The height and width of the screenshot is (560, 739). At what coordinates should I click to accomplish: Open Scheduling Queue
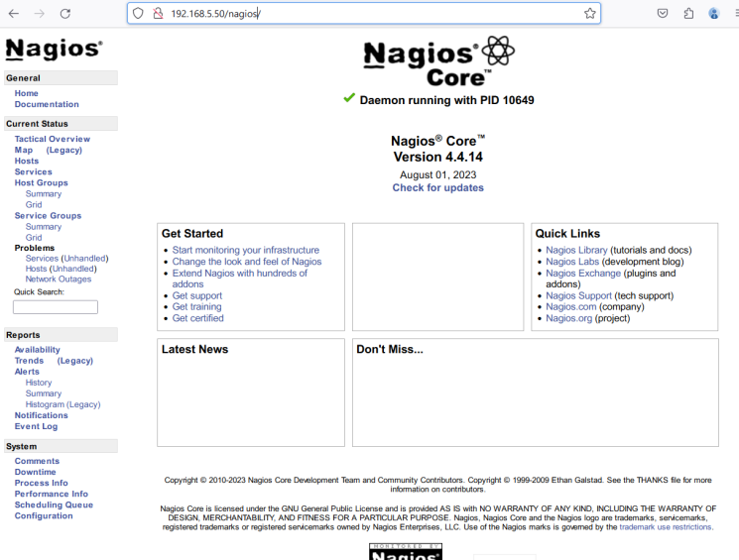pyautogui.click(x=54, y=504)
